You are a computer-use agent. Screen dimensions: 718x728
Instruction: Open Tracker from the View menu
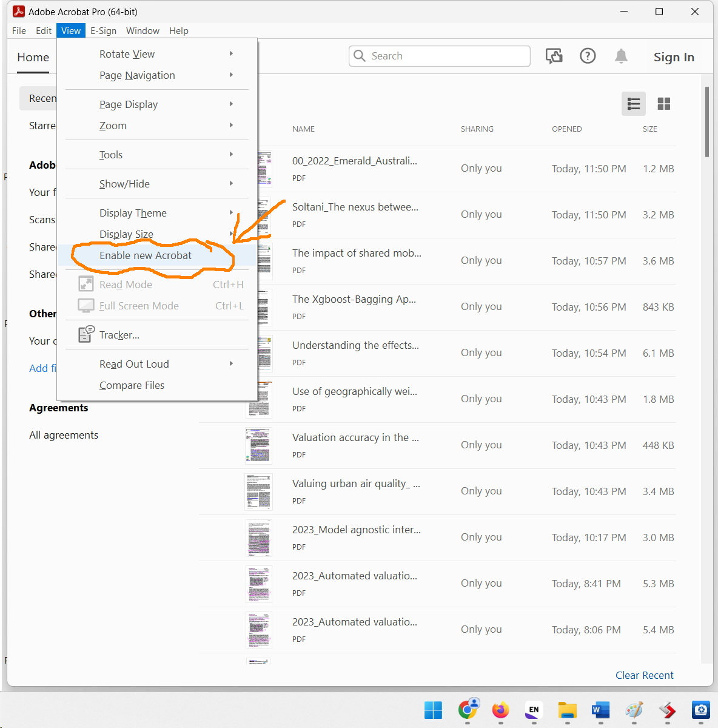point(118,334)
